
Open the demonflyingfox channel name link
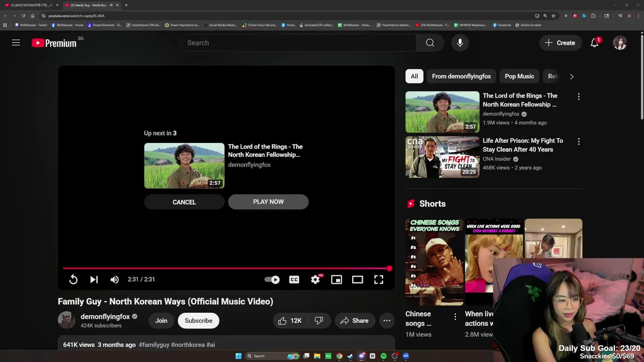(x=105, y=317)
